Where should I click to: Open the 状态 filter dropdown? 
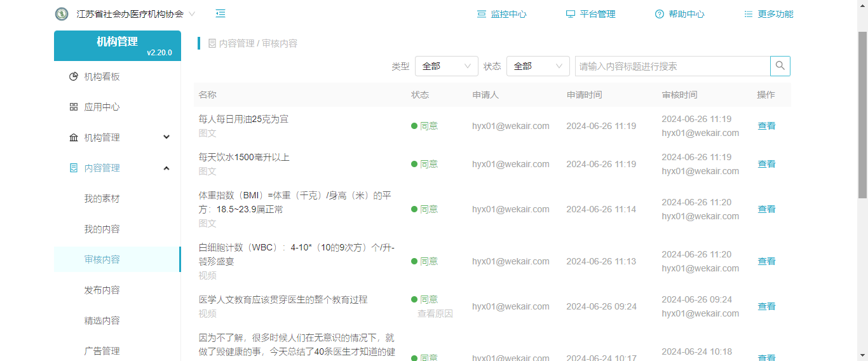pyautogui.click(x=538, y=66)
